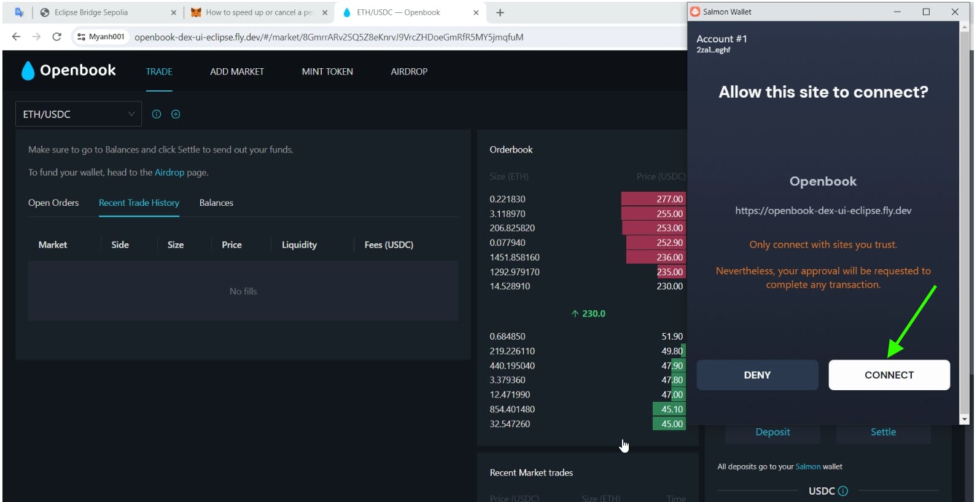Click the CONNECT button in Salmon Wallet
The height and width of the screenshot is (502, 980).
coord(889,375)
